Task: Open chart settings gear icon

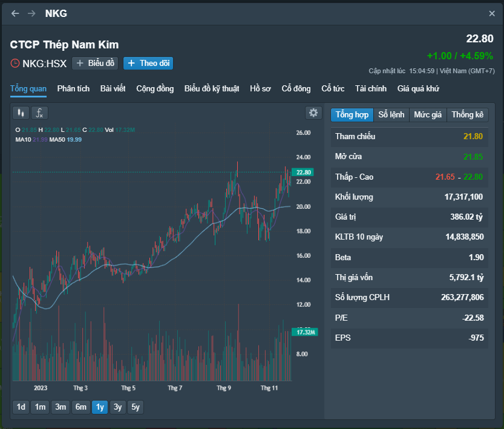Action: tap(313, 113)
